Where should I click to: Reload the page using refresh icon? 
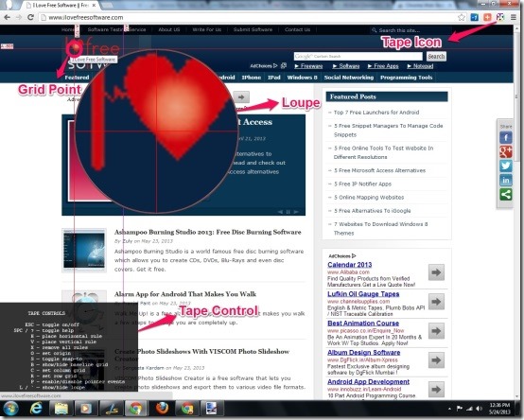point(30,17)
